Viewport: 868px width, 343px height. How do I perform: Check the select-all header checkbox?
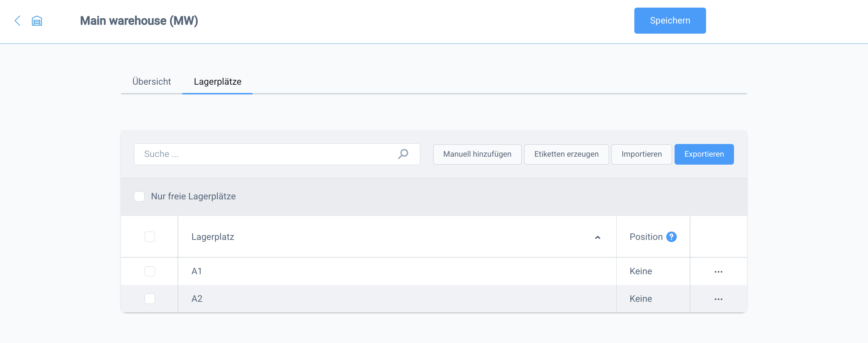[150, 237]
